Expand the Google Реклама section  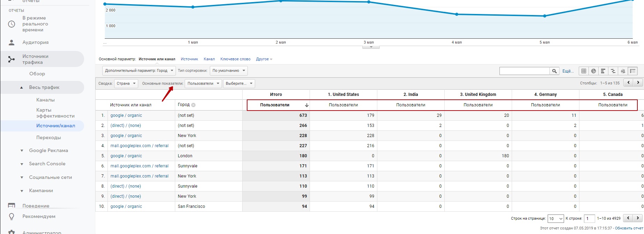point(22,151)
